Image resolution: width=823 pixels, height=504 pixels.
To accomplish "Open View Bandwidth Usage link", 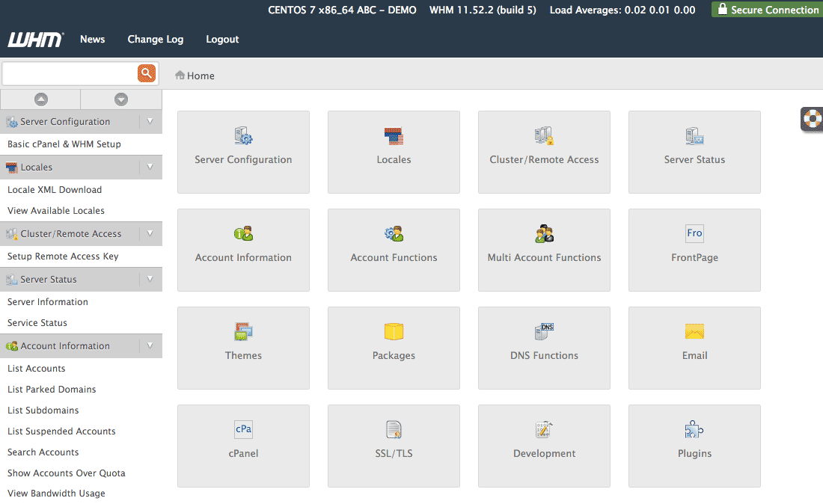I will coord(56,494).
